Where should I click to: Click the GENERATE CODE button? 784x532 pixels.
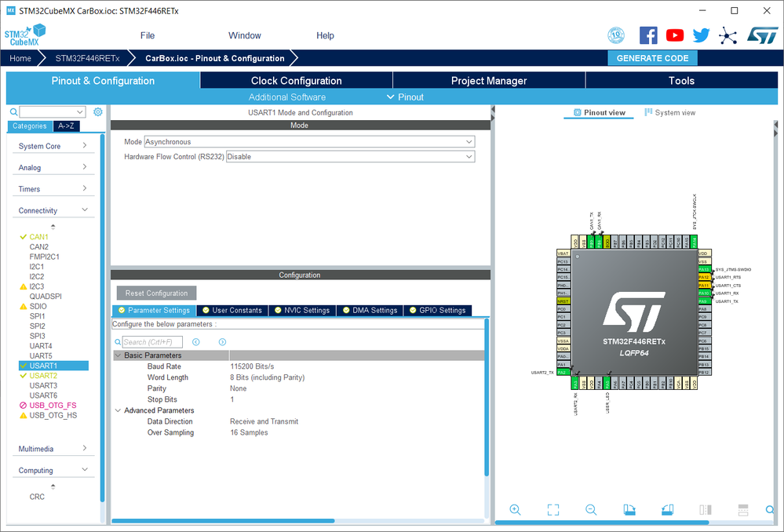coord(652,58)
